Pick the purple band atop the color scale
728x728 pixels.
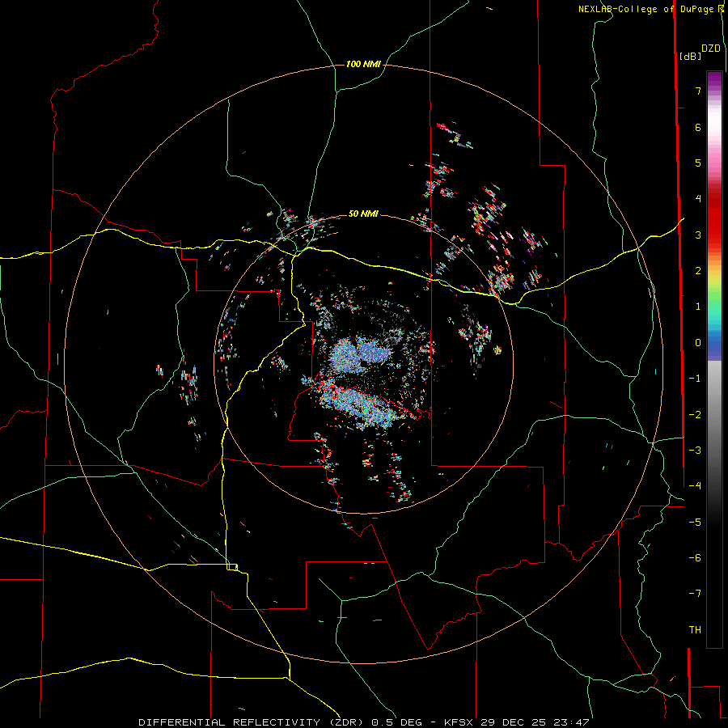click(714, 78)
